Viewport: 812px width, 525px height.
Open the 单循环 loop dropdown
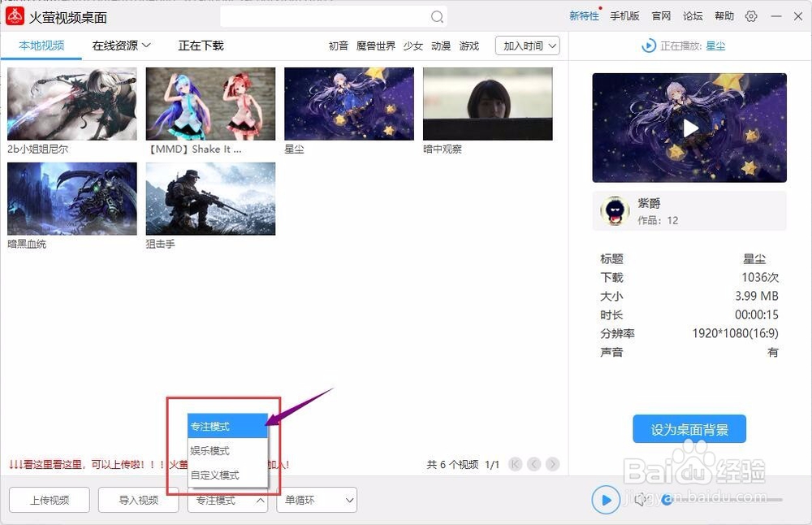pyautogui.click(x=317, y=500)
